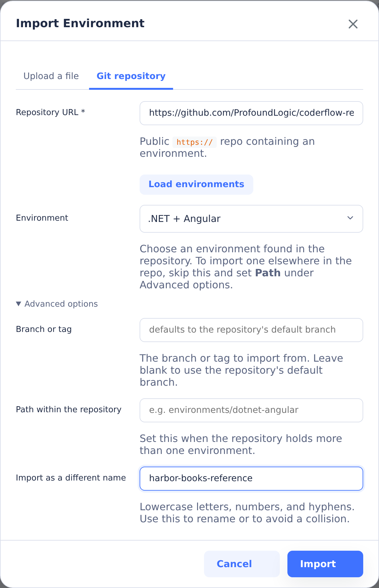This screenshot has width=379, height=588.
Task: Click the Environment field label
Action: [42, 218]
